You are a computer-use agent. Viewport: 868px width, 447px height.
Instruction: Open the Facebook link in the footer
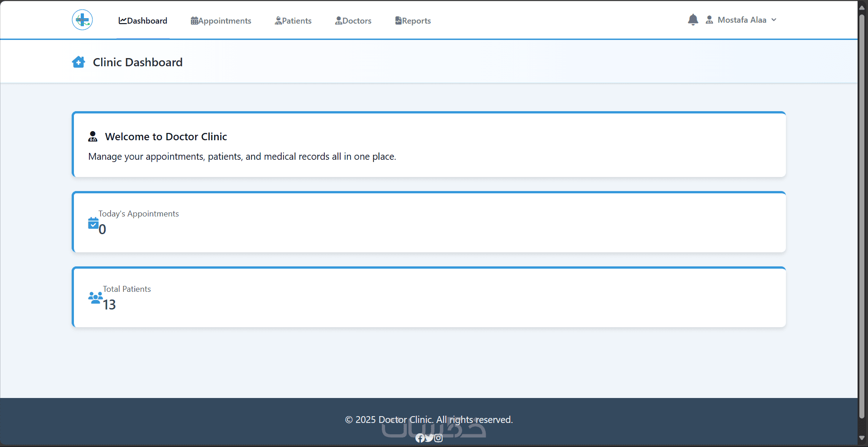420,438
